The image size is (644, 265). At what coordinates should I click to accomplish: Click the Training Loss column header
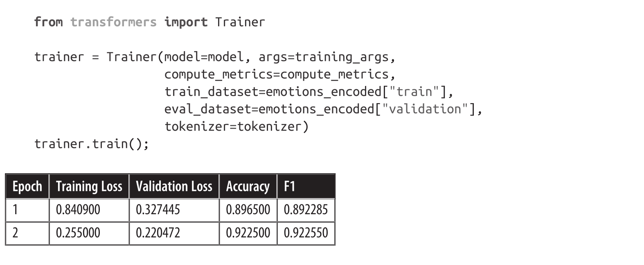coord(89,186)
